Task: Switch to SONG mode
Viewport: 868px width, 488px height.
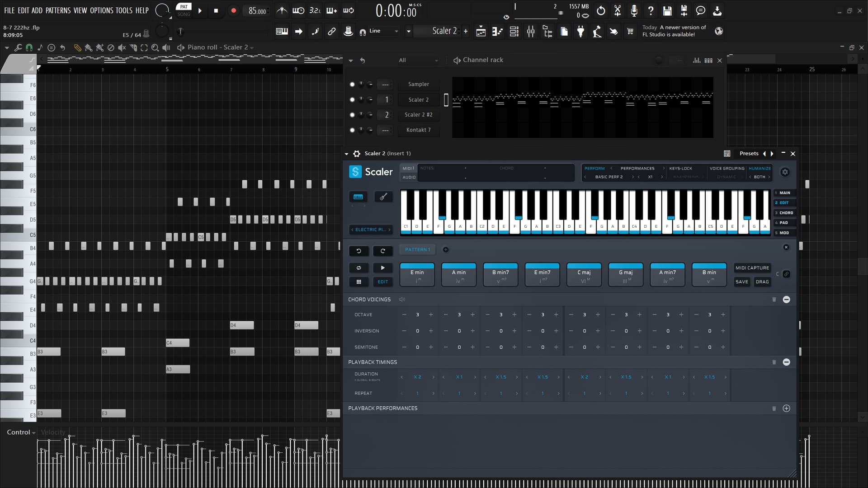Action: click(x=184, y=14)
